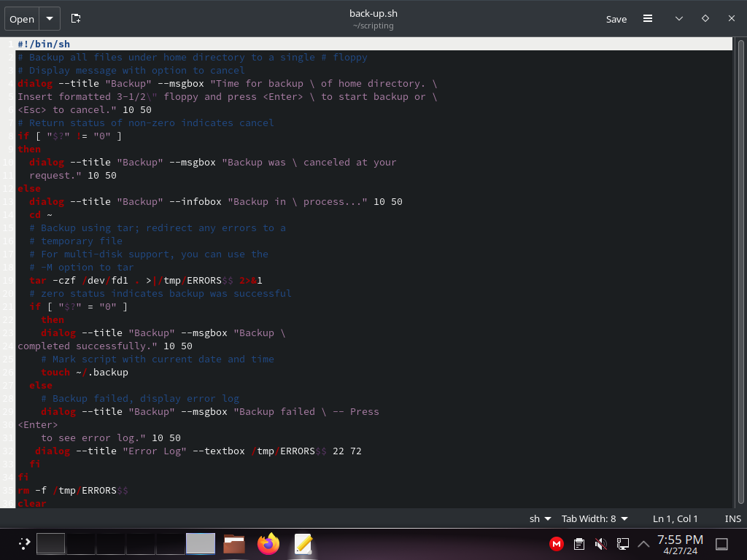Click the muted volume tray icon

coord(601,544)
